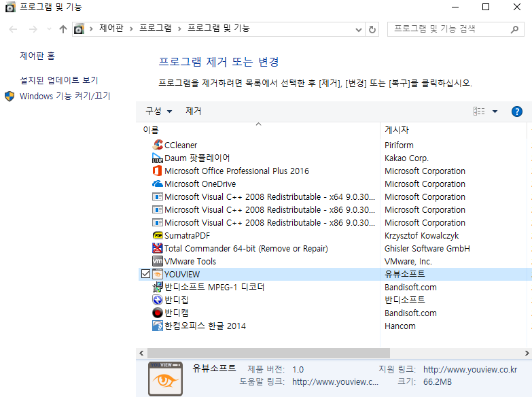Open the 제어판 홈 link
Screen dimensions: 532x397
pyautogui.click(x=37, y=56)
